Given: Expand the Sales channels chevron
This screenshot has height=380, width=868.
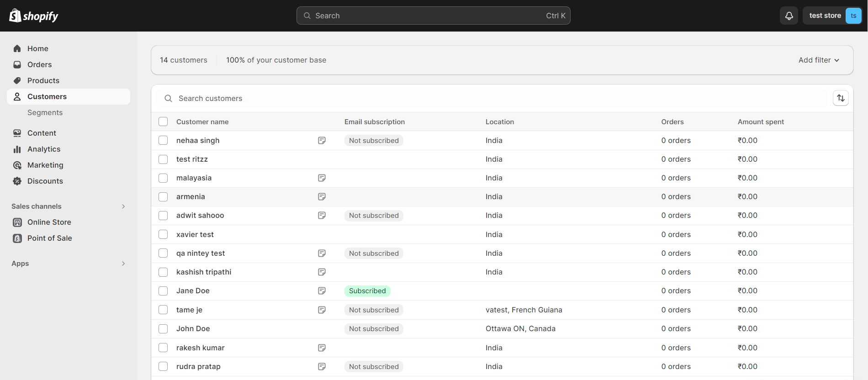Looking at the screenshot, I should pos(123,206).
